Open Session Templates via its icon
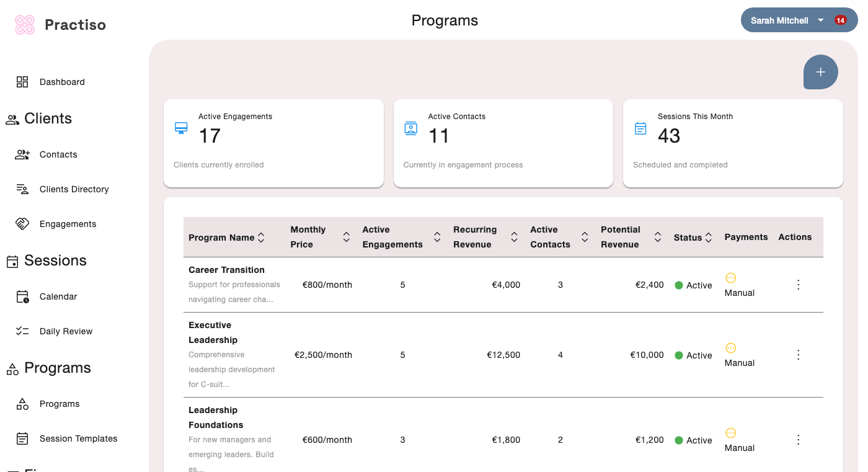Viewport: 868px width, 472px height. click(x=23, y=438)
